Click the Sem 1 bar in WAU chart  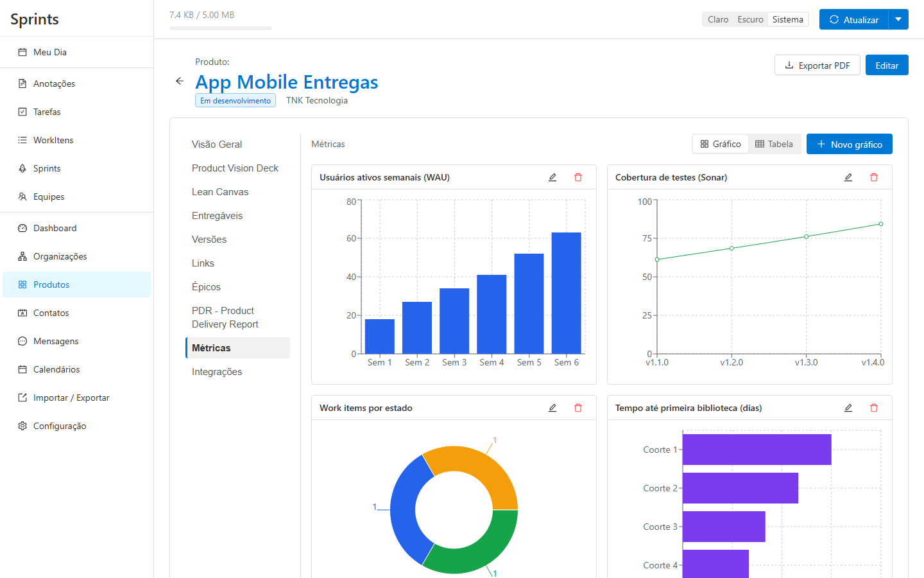380,337
